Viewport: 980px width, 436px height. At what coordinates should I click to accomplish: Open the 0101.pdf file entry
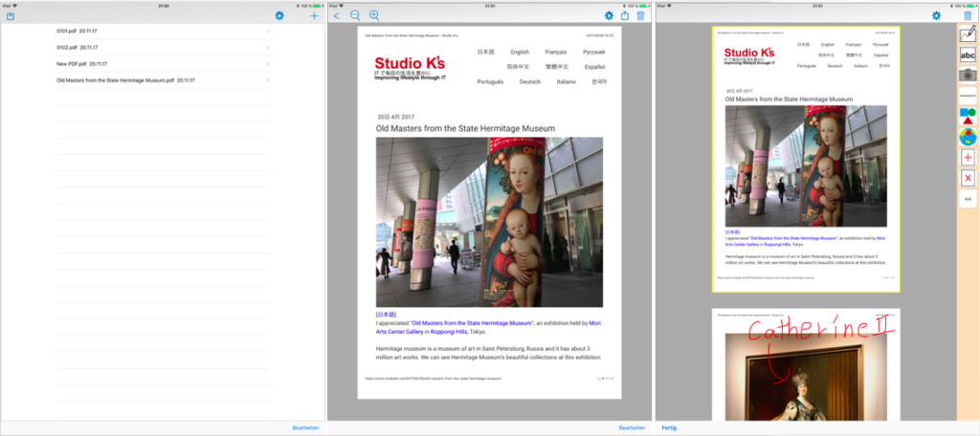[x=77, y=32]
